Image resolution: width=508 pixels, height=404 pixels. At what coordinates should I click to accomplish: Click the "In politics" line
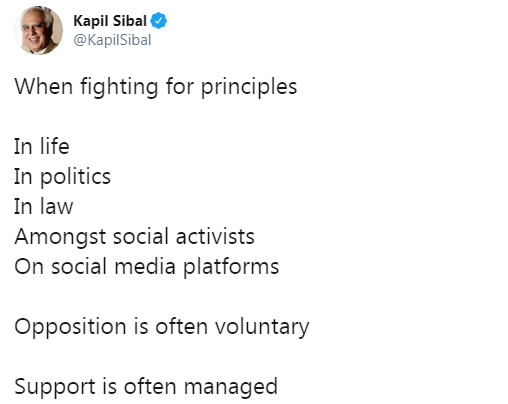tap(62, 177)
